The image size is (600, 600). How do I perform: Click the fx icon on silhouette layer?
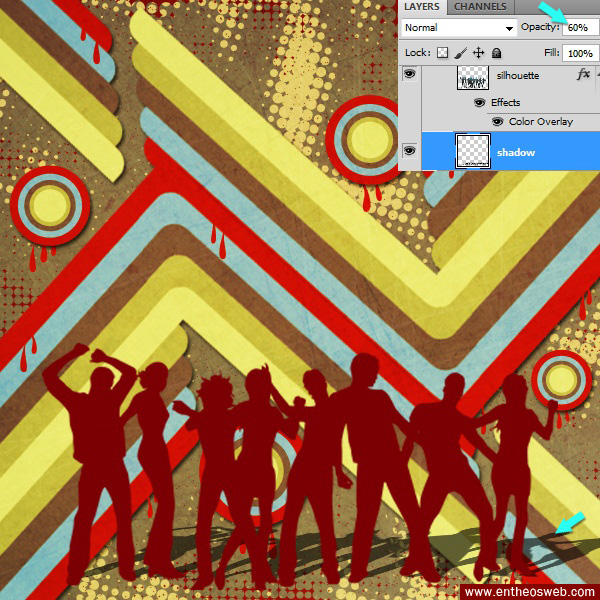[583, 74]
